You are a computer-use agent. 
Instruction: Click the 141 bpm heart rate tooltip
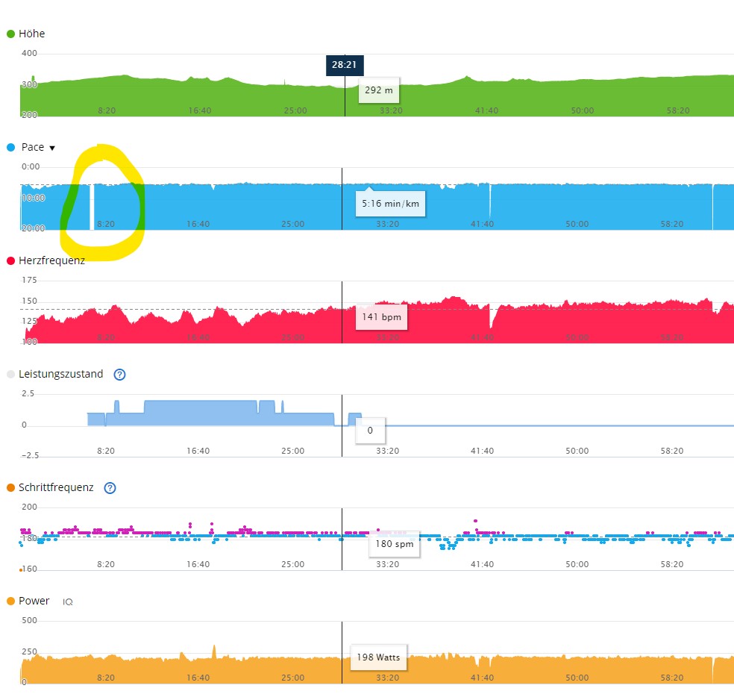[x=383, y=317]
